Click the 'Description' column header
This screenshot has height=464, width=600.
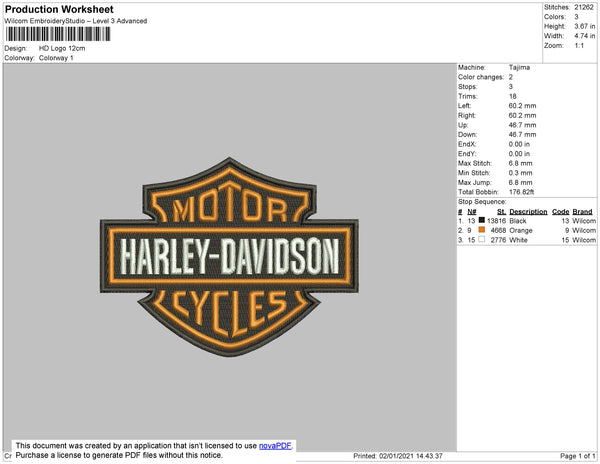528,212
